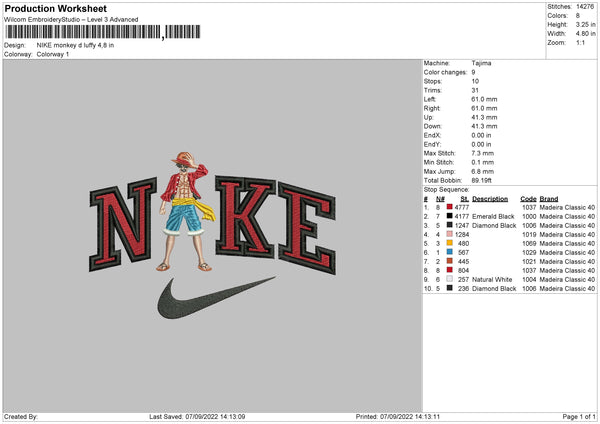Click the Colors value 8
The image size is (600, 424).
point(578,16)
